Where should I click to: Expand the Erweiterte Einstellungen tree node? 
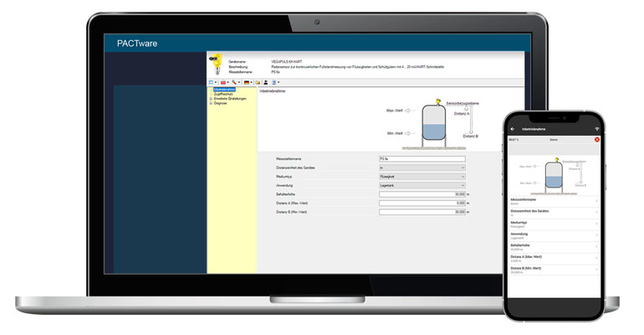[x=211, y=99]
